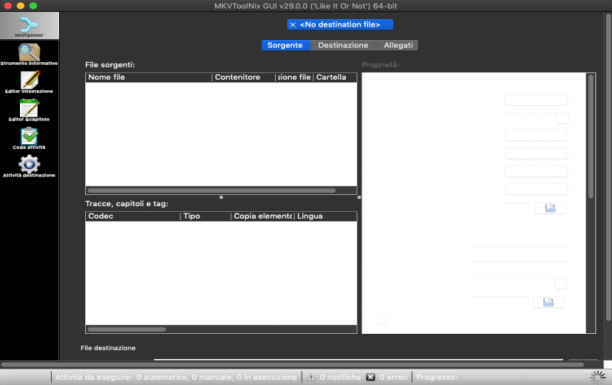Sort by Cartella column header

click(335, 77)
